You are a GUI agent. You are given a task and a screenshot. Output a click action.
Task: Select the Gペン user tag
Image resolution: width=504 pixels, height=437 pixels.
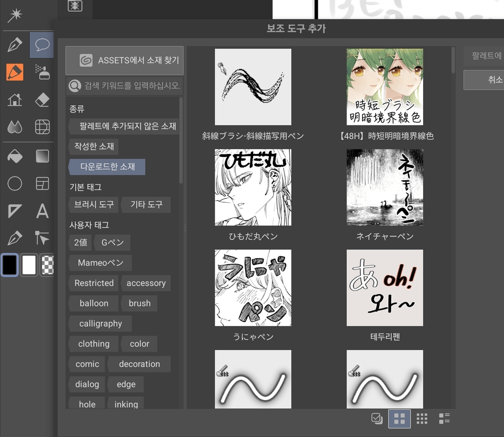(112, 243)
